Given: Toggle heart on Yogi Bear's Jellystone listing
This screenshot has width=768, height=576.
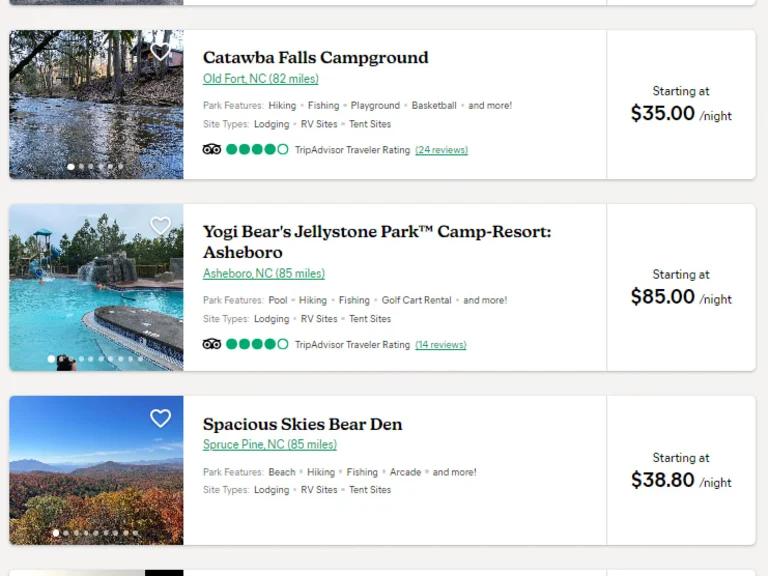Looking at the screenshot, I should pos(160,227).
